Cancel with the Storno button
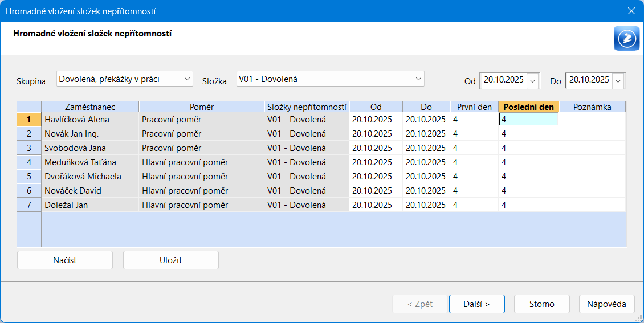 [541, 304]
